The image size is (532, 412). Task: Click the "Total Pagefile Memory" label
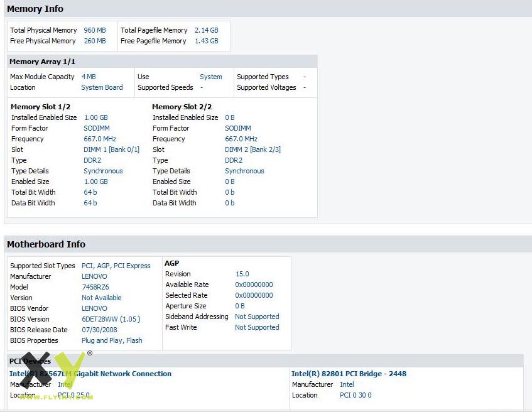click(x=154, y=30)
